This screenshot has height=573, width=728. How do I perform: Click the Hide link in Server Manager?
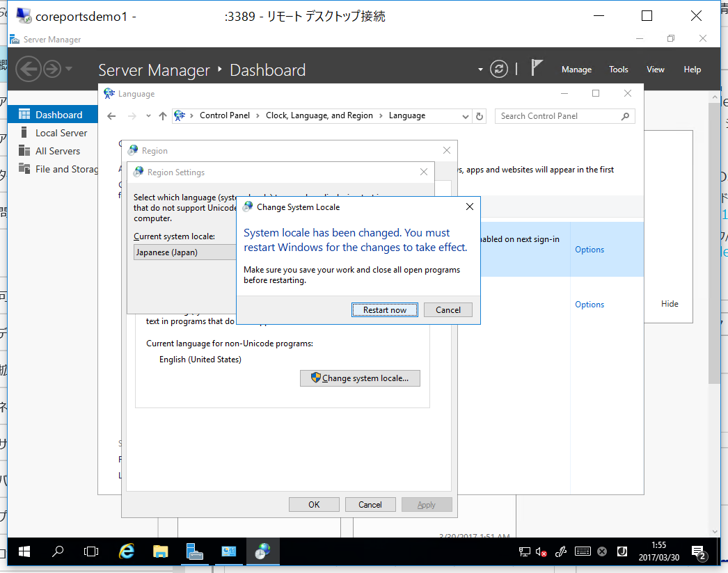[670, 304]
